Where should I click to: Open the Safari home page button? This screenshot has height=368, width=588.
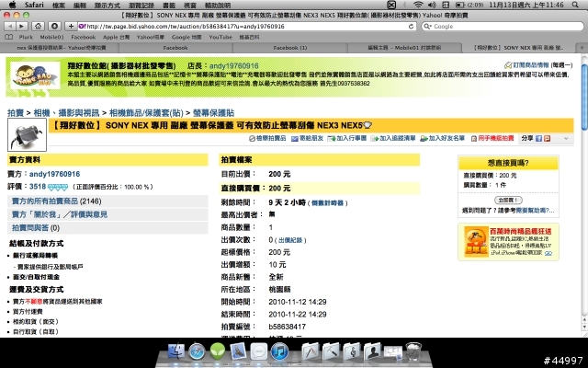coord(39,27)
